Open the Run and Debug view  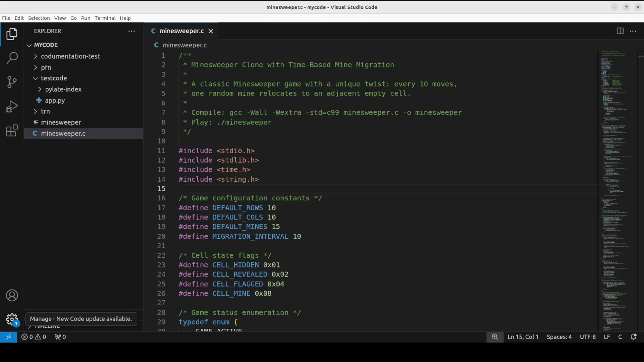(x=12, y=106)
